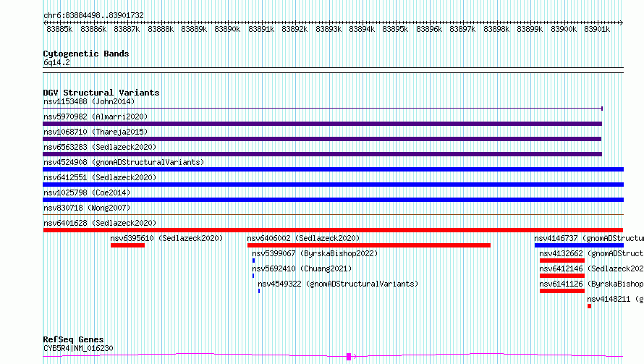The image size is (644, 364).
Task: Open the nsv4148211 variant label
Action: coord(615,299)
